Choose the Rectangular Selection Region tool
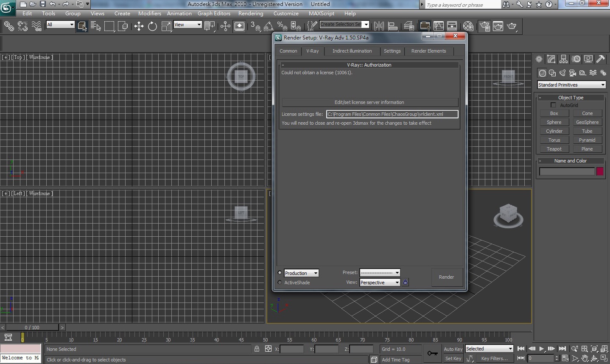The image size is (610, 364). coord(109,26)
